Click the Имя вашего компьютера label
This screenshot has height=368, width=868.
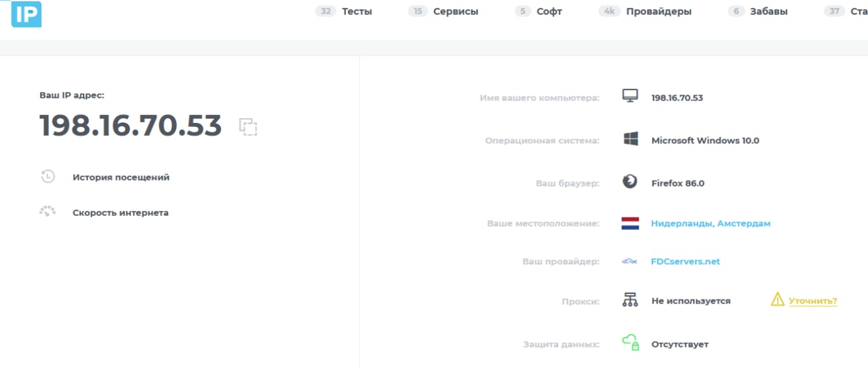(x=540, y=98)
